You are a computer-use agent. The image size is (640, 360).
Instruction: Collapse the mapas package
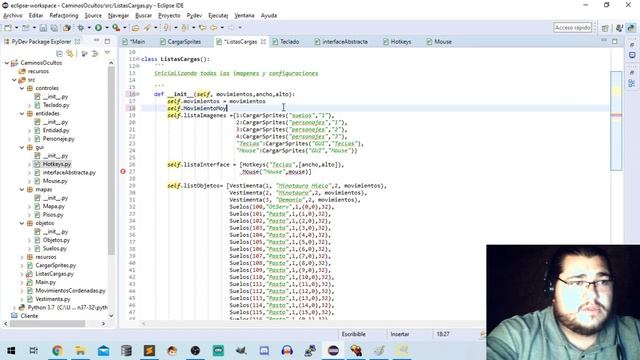coord(22,189)
